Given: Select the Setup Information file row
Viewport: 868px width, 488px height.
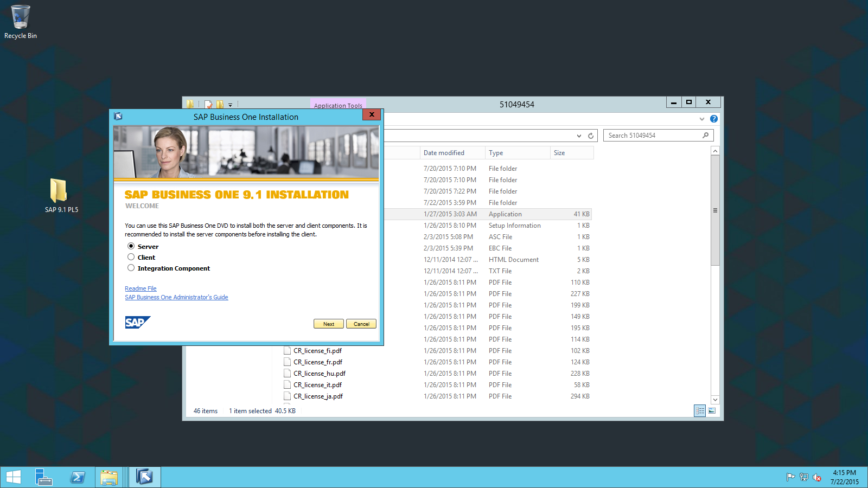Looking at the screenshot, I should click(x=488, y=226).
